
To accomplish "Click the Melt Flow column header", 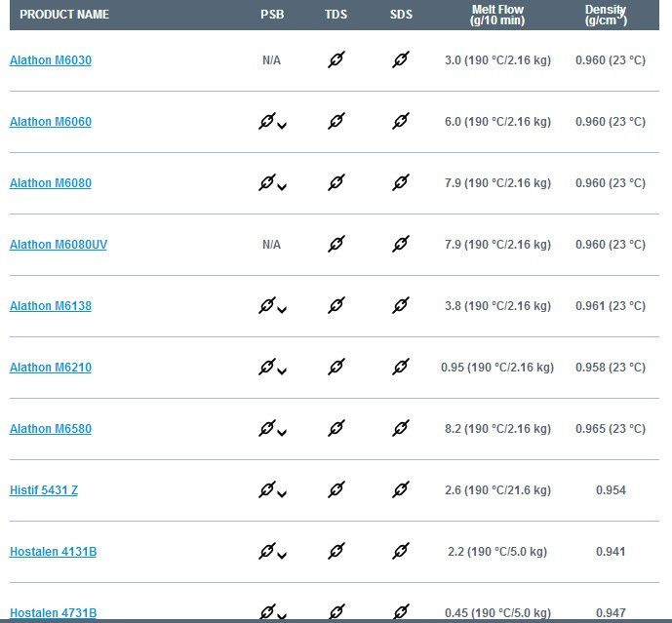I will 497,15.
